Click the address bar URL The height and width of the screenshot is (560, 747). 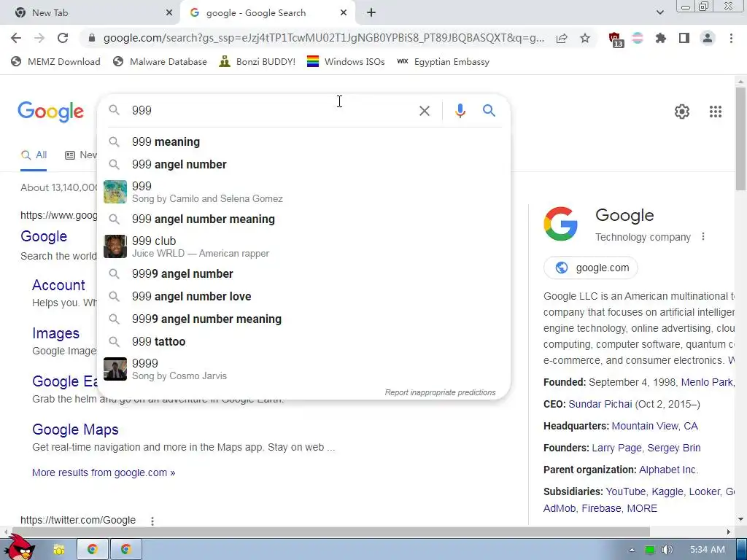[x=324, y=38]
